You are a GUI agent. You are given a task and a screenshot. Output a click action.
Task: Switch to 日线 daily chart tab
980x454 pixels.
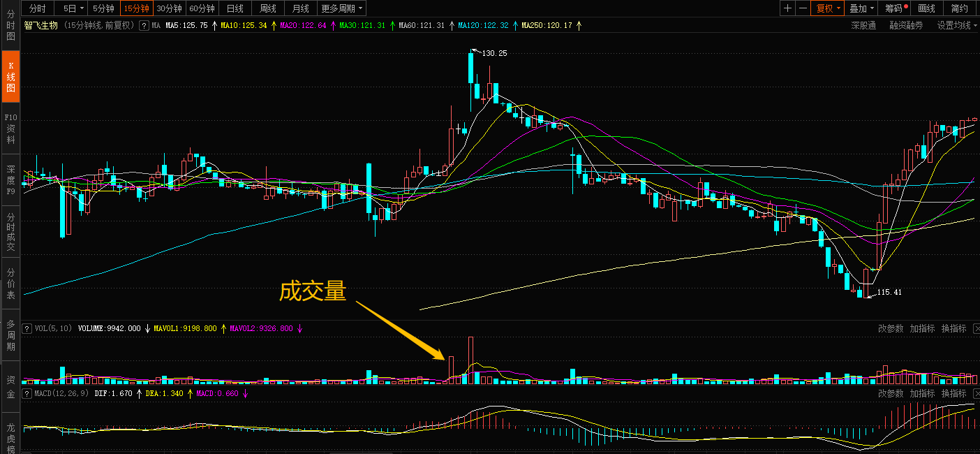(x=235, y=8)
